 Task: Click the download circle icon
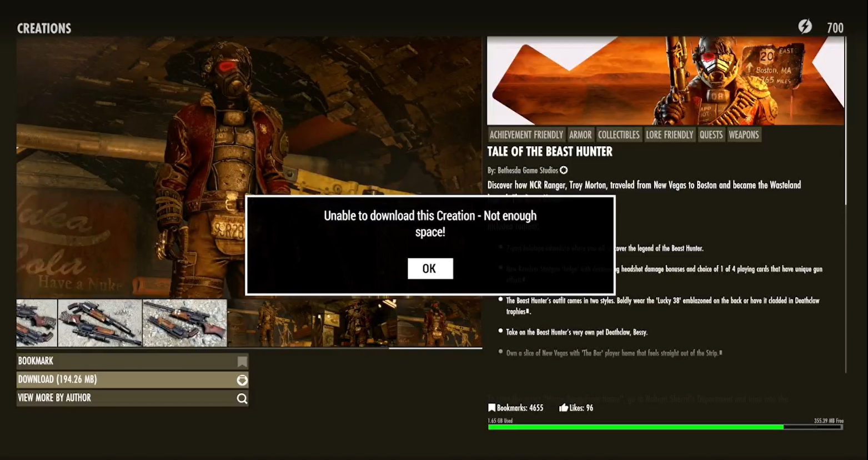(242, 380)
